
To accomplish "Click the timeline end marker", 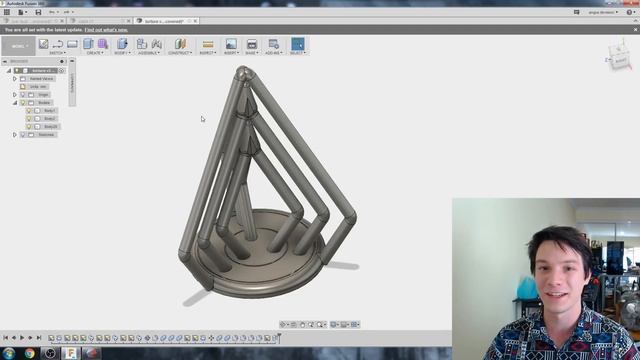I will [280, 337].
